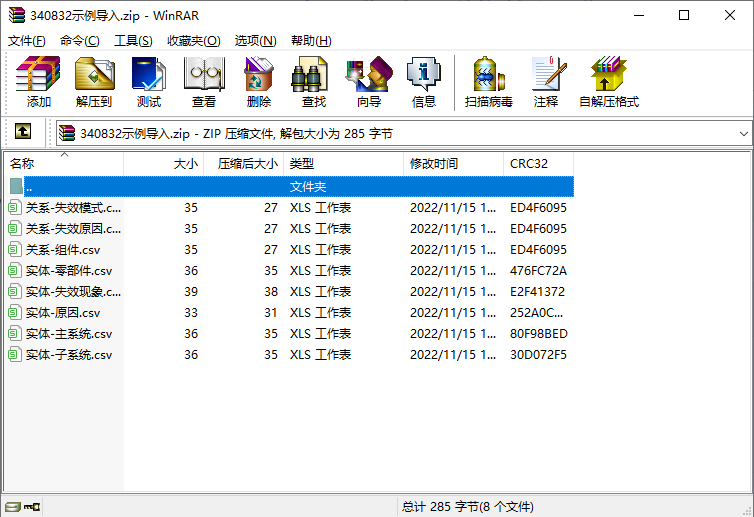Open the Favorites (收藏夹) menu
The image size is (754, 517).
(193, 40)
